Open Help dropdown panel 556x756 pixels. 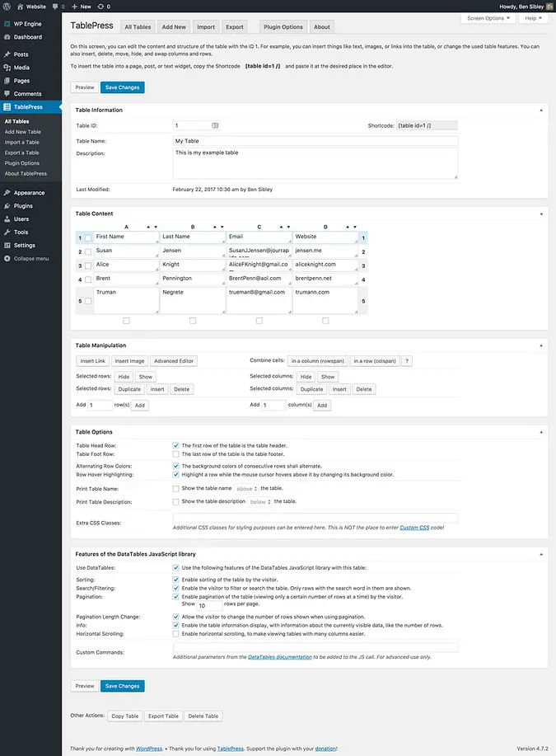(533, 18)
